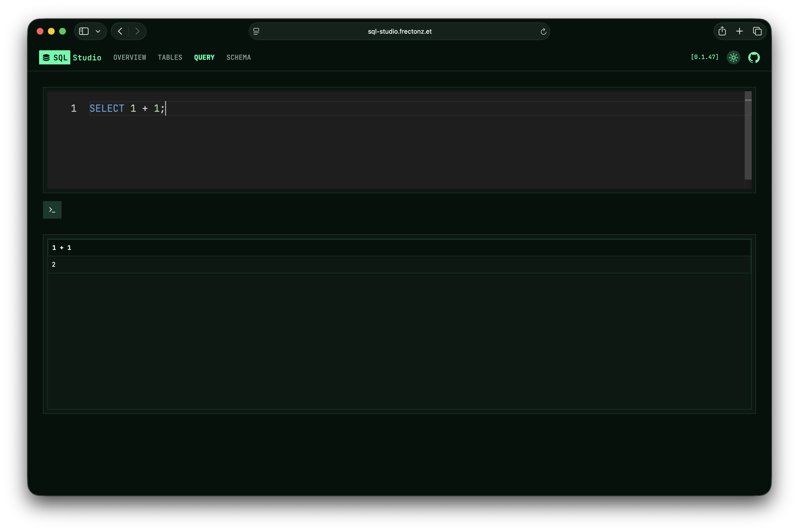Switch to the TABLES tab
Screen dimensions: 799x532
point(170,57)
